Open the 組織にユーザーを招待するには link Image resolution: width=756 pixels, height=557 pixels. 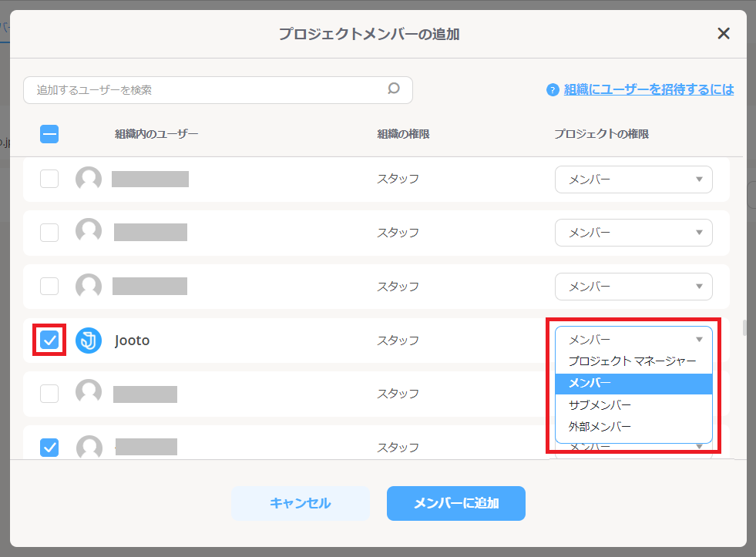tap(650, 89)
